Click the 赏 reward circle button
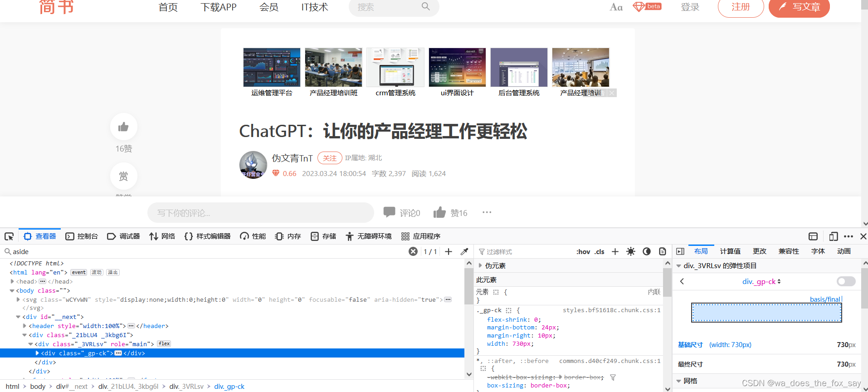This screenshot has width=868, height=392. 123,176
